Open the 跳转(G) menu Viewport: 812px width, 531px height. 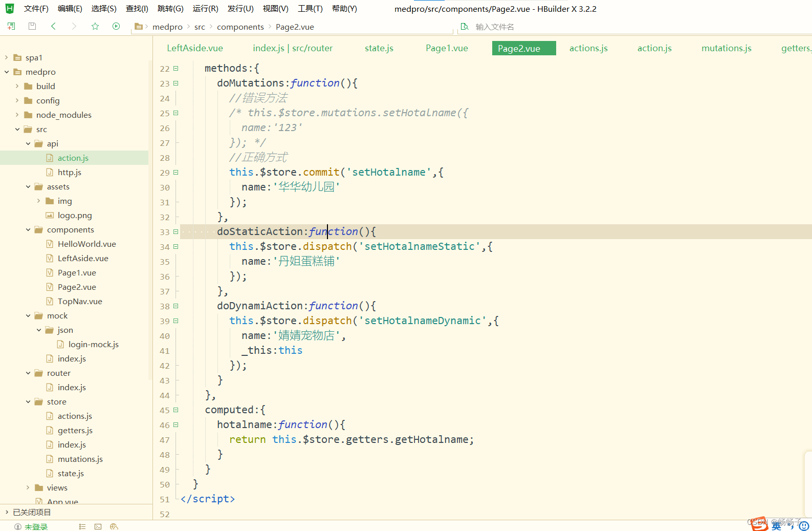[170, 9]
